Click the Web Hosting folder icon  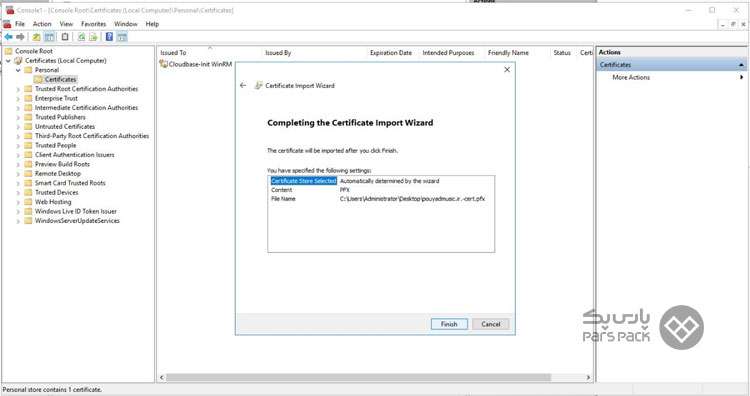click(28, 202)
